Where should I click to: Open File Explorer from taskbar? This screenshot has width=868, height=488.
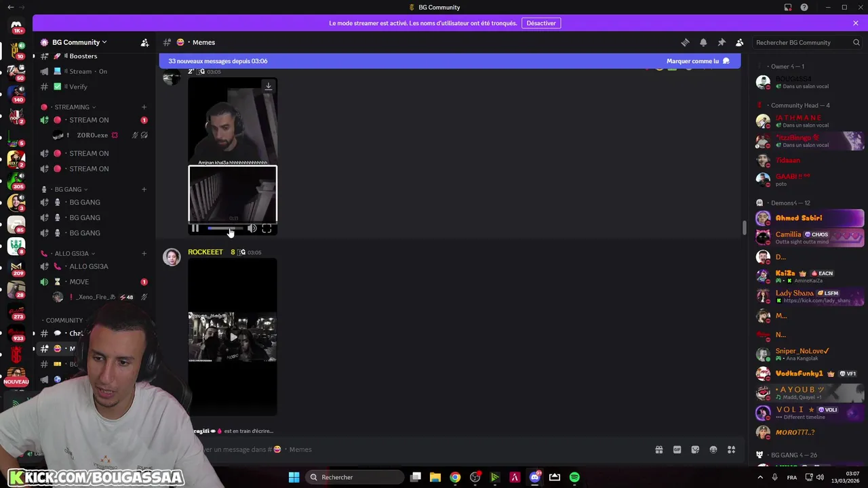tap(435, 477)
